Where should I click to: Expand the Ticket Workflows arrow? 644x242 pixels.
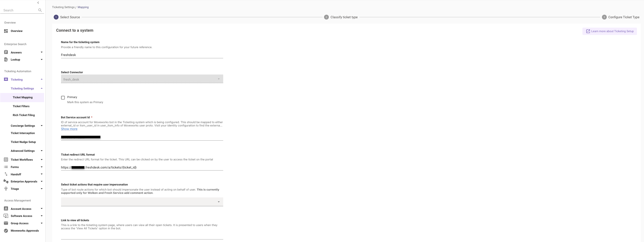pos(42,160)
